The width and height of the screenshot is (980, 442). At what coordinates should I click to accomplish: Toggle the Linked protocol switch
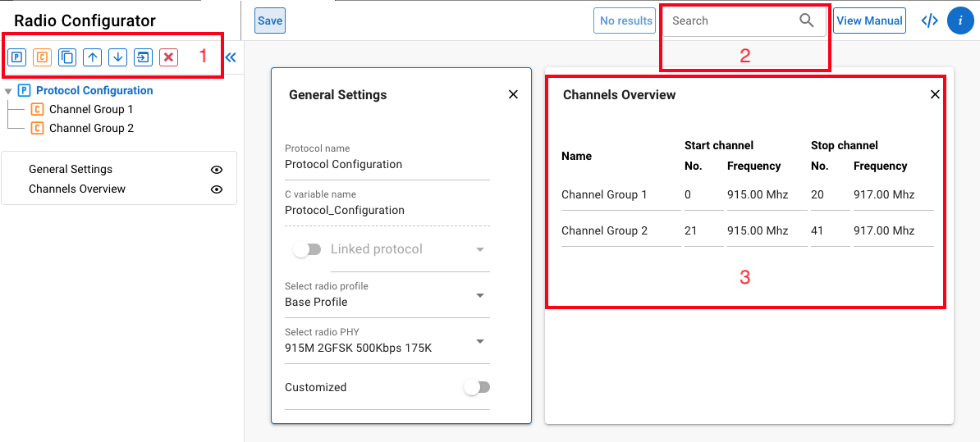pos(306,249)
